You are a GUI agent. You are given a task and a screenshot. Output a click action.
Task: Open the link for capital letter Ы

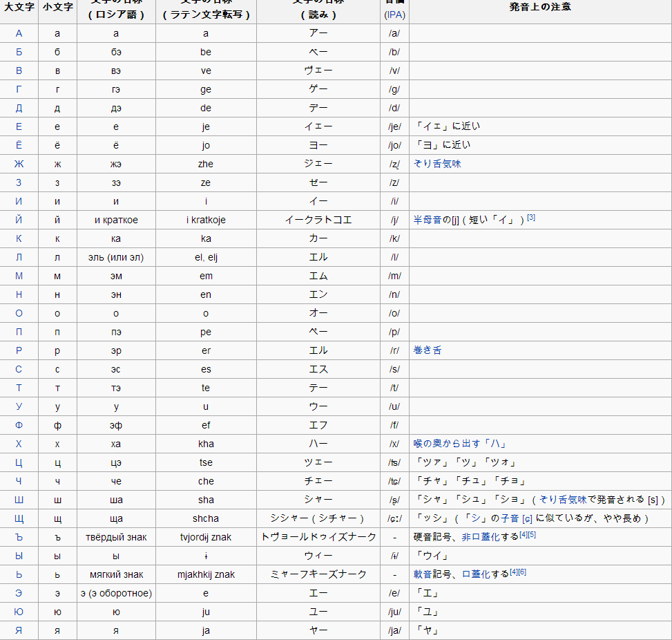[19, 556]
